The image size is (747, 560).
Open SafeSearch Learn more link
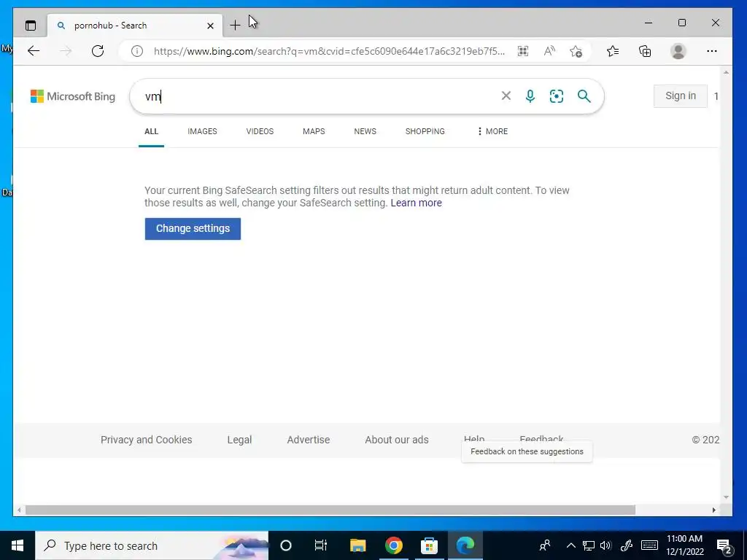416,203
